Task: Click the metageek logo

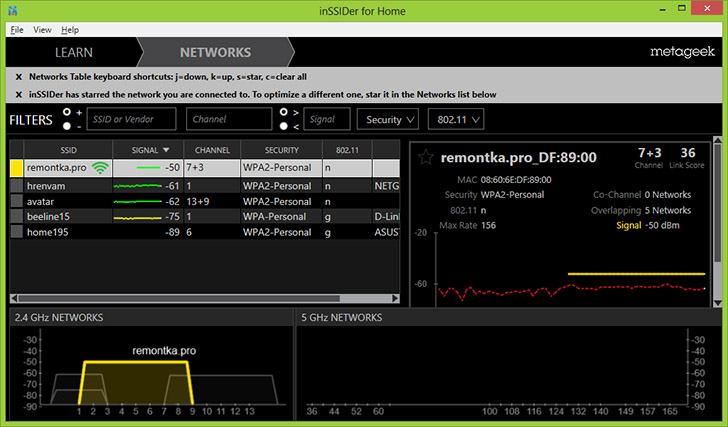Action: click(x=682, y=51)
